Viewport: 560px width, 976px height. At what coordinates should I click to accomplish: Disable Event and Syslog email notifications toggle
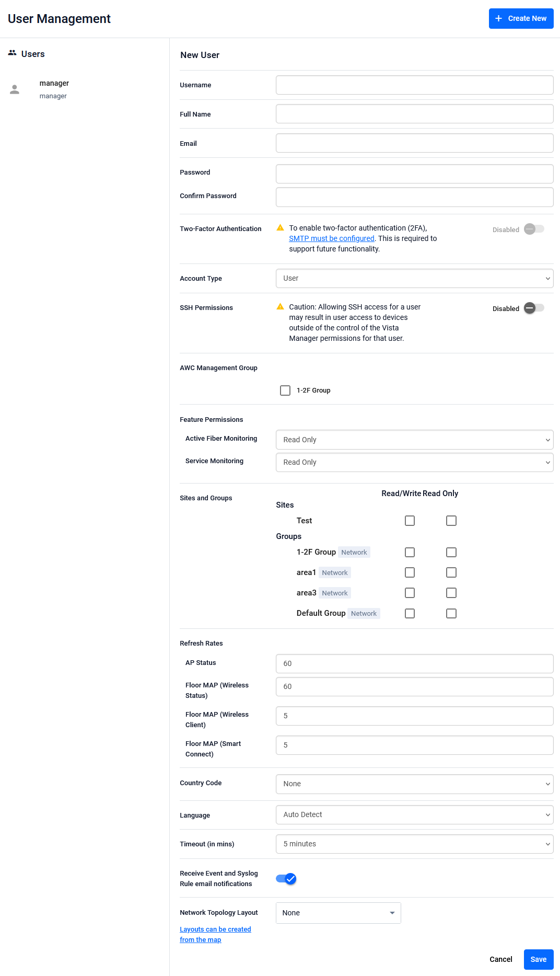(286, 879)
